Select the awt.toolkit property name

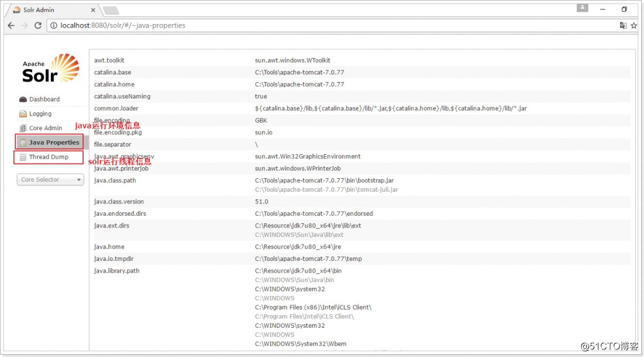coord(109,60)
